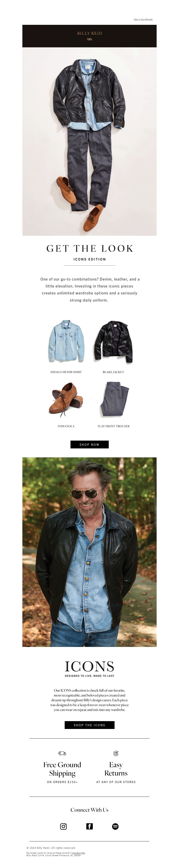The width and height of the screenshot is (179, 868).
Task: Open the Spotify icon
Action: (115, 826)
